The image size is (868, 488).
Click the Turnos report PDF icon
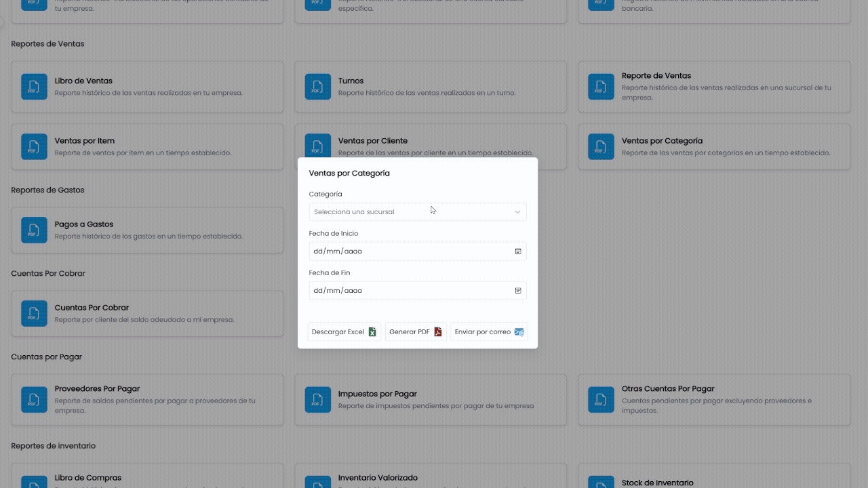317,87
